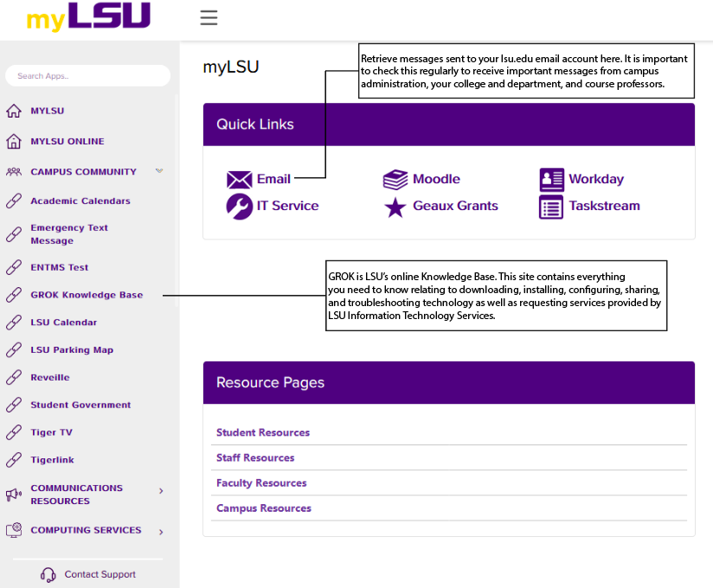Click the ENTMS Test link icon
The image size is (713, 588).
coord(14,267)
